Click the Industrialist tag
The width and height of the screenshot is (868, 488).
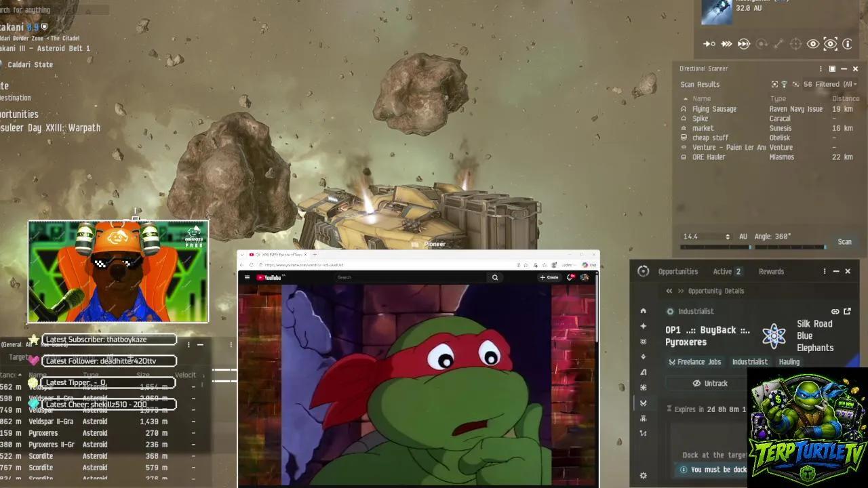point(749,362)
